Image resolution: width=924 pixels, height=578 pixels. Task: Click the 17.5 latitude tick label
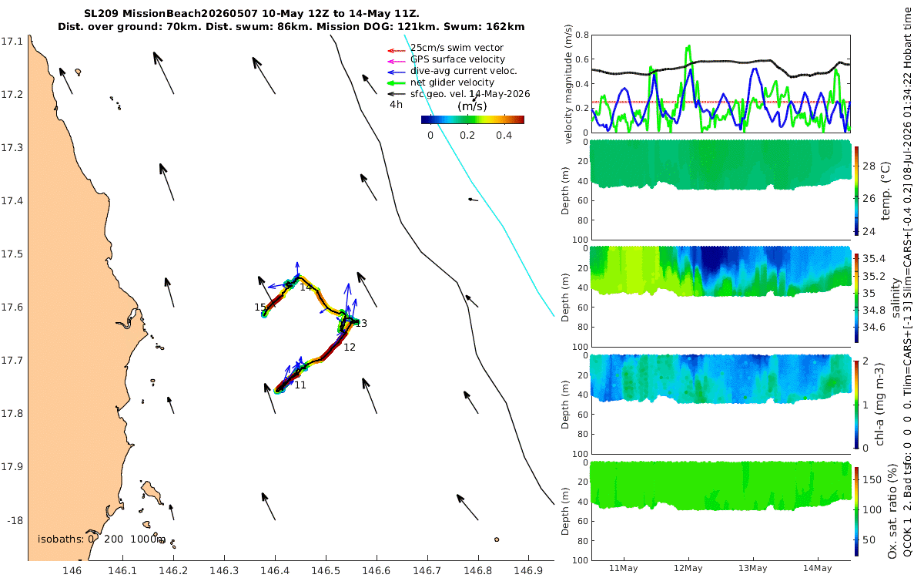click(12, 254)
